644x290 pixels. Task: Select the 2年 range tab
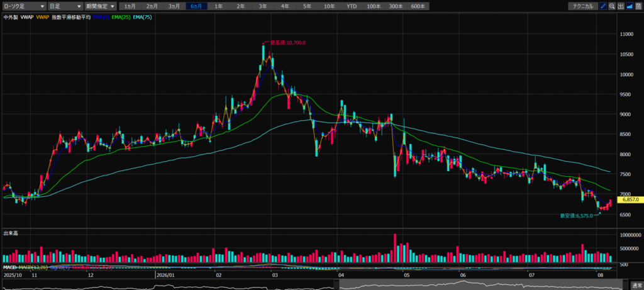pyautogui.click(x=241, y=6)
